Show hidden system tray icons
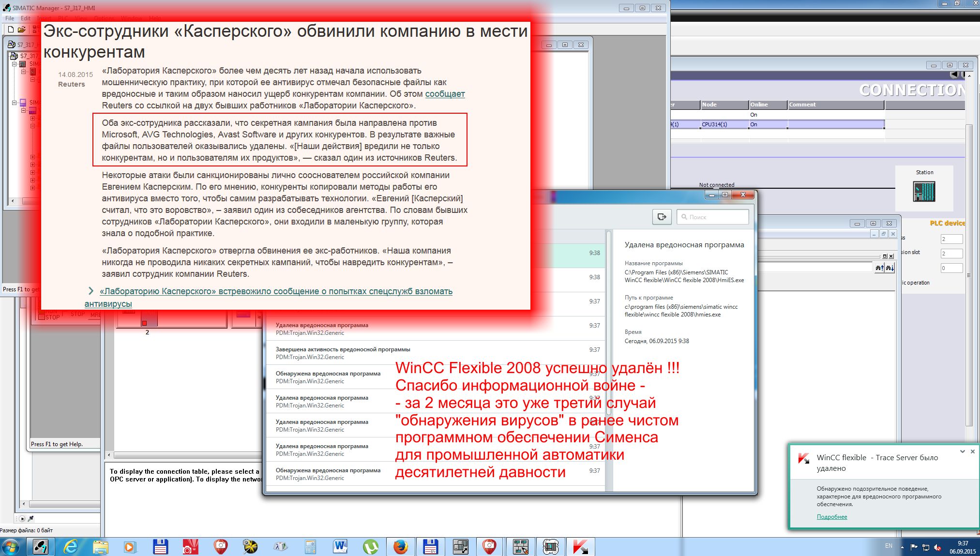980x556 pixels. pyautogui.click(x=902, y=547)
